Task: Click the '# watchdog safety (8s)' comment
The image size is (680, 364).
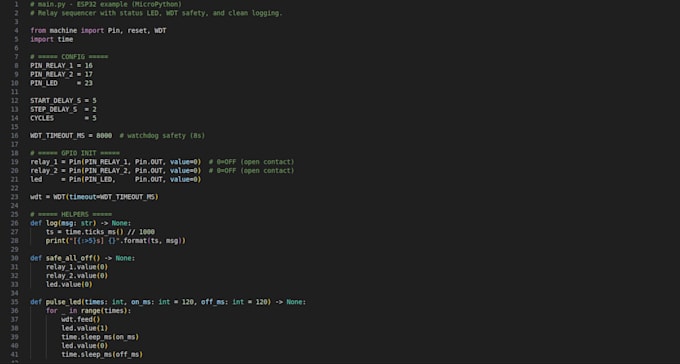Action: click(x=162, y=135)
